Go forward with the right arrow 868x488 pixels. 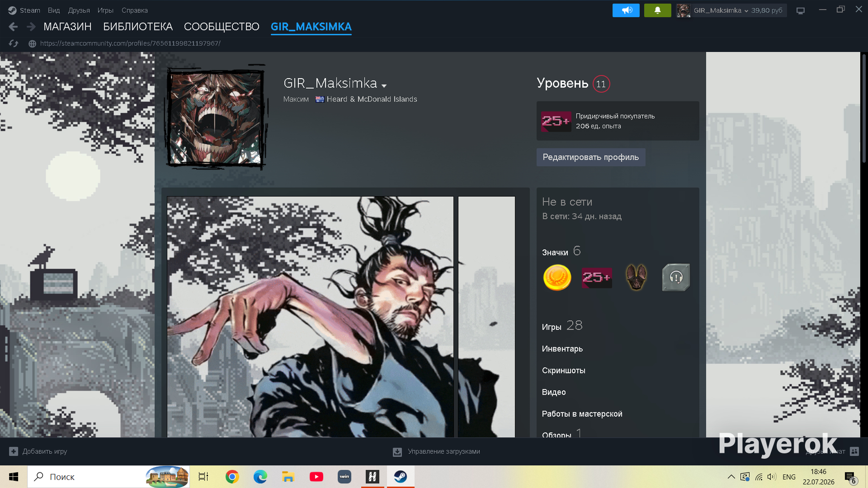pyautogui.click(x=31, y=27)
